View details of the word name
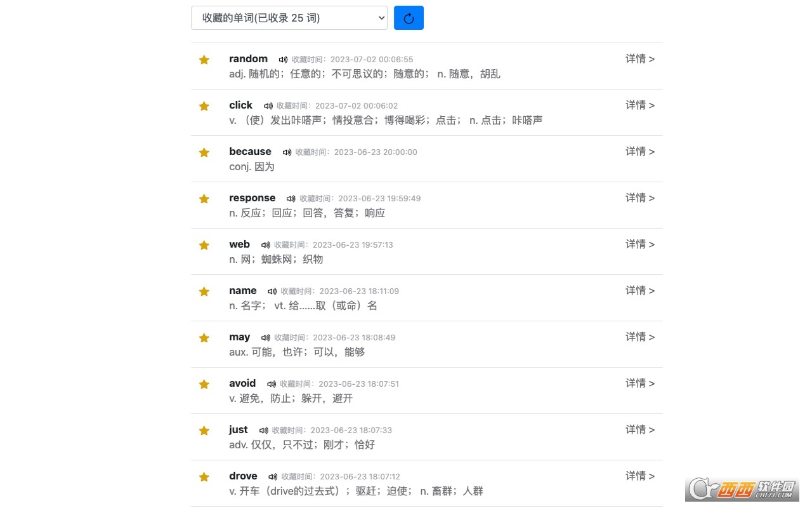812x508 pixels. [640, 290]
